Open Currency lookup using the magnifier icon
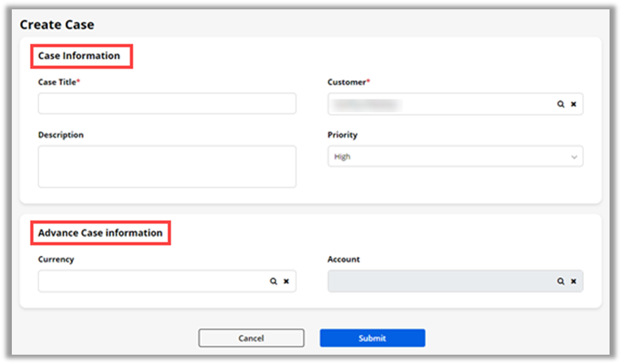The image size is (622, 364). 273,281
